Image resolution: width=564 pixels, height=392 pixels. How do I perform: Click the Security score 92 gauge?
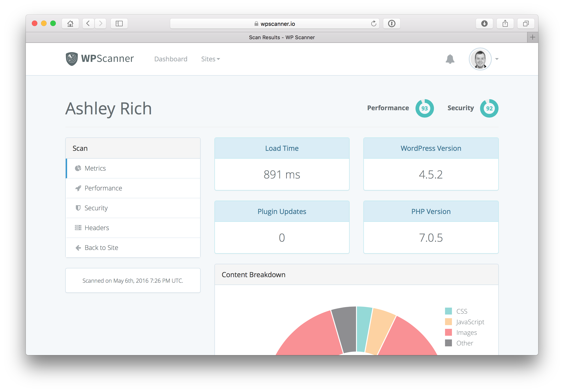pos(489,108)
